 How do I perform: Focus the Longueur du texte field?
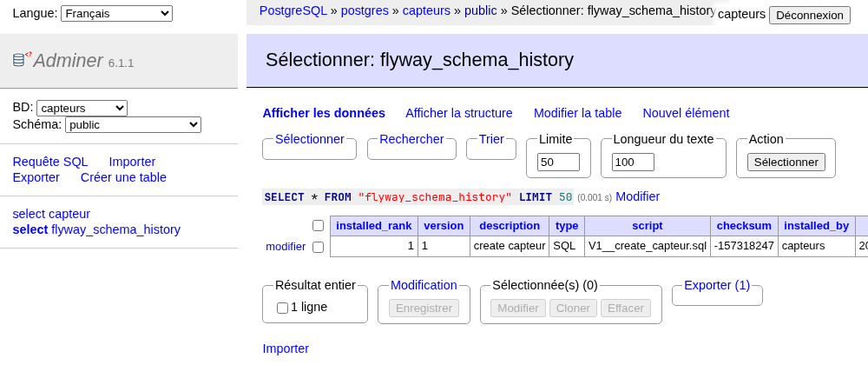(x=634, y=163)
